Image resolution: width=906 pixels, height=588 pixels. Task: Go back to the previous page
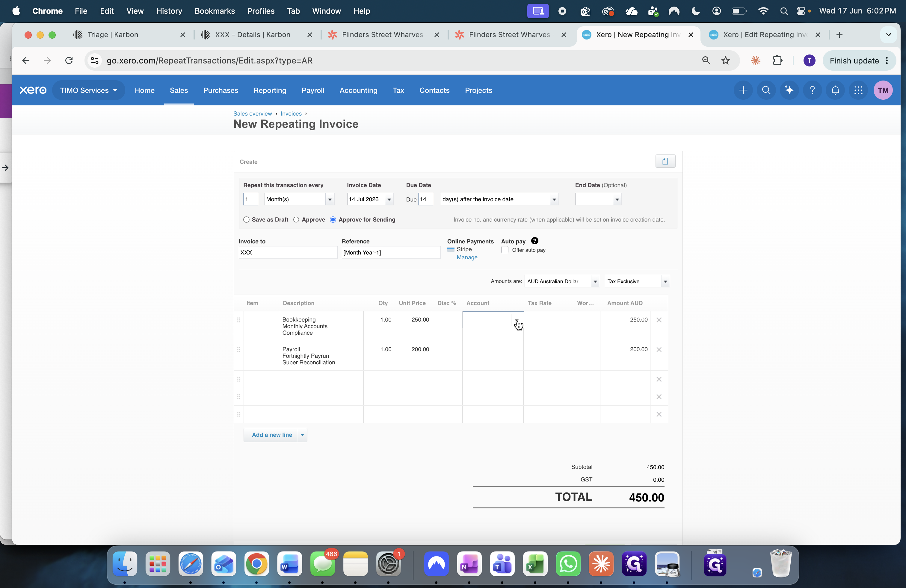(x=26, y=60)
